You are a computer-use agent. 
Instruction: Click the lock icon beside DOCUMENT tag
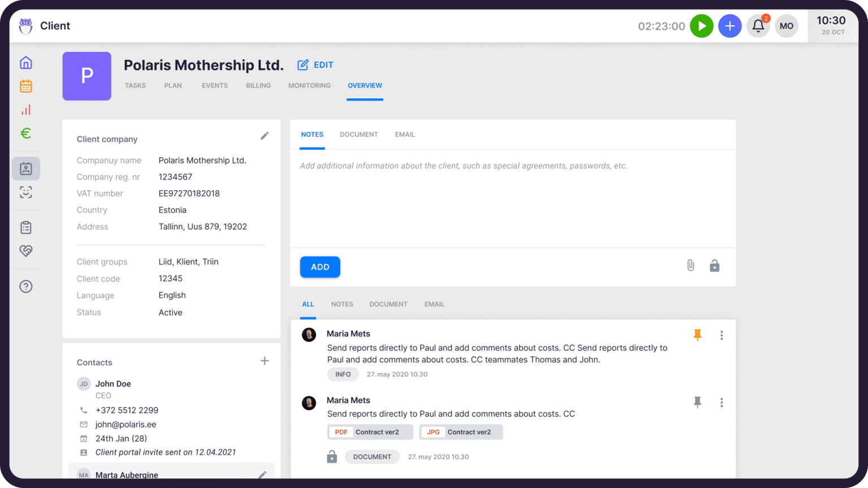coord(332,456)
